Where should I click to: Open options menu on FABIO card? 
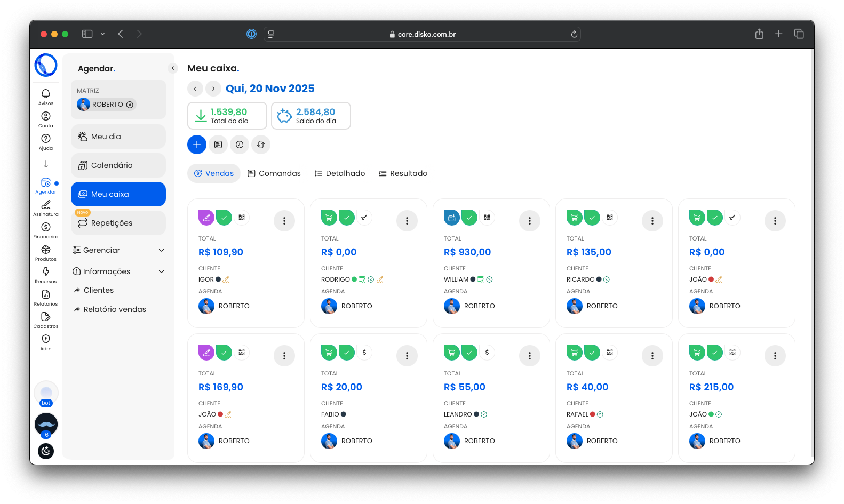coord(407,356)
